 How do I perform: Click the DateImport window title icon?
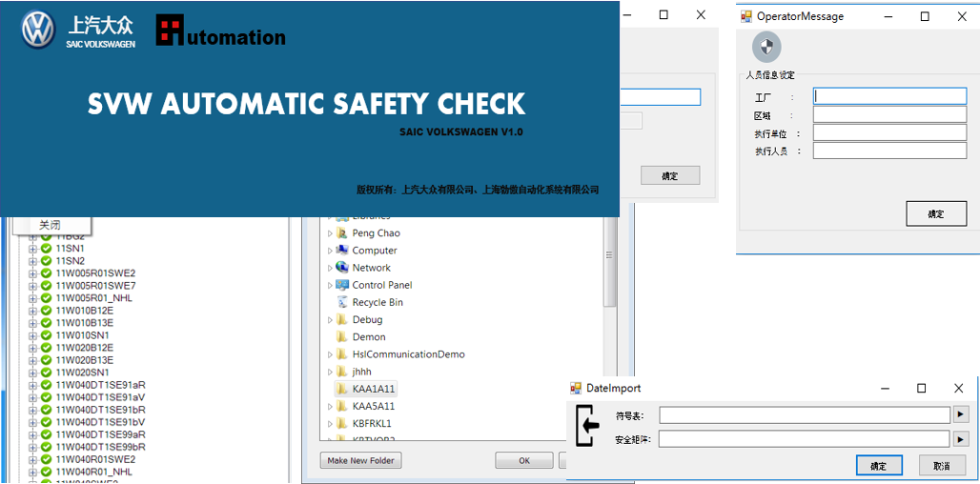point(576,388)
